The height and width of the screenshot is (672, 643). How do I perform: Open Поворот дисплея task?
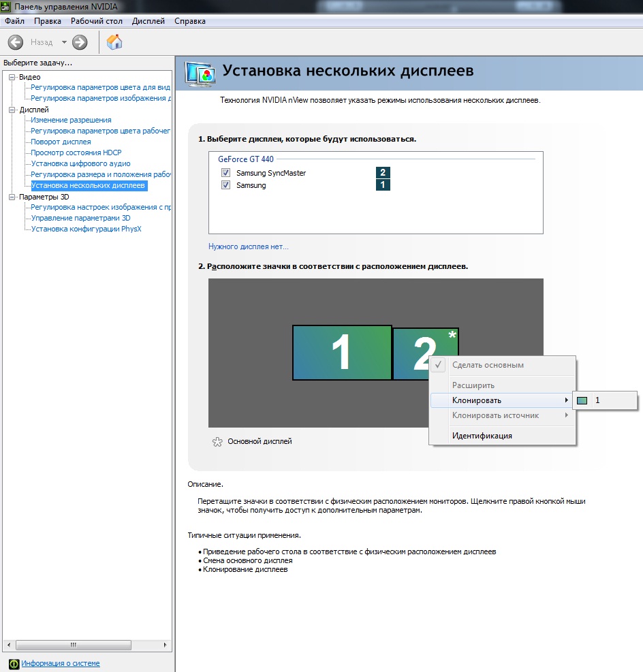[x=61, y=142]
